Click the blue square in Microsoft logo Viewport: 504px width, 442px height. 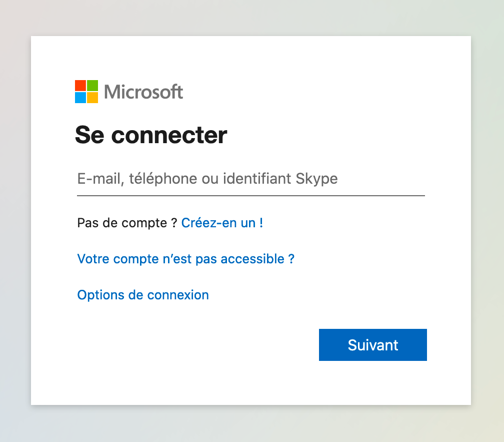coord(80,97)
